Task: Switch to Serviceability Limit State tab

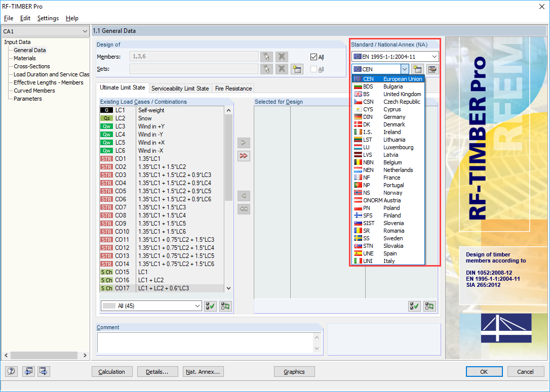Action: click(180, 89)
